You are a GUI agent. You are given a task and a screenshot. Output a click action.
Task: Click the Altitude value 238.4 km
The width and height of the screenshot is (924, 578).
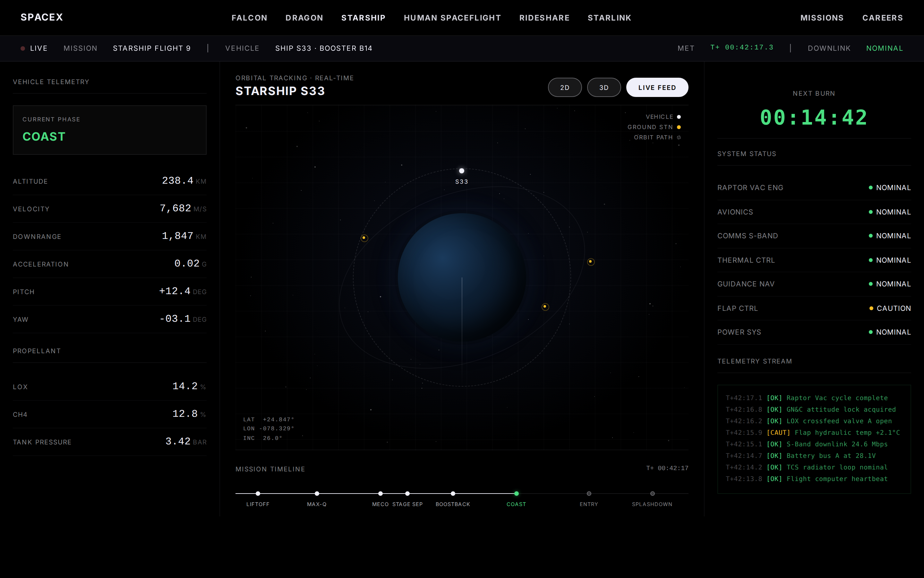[x=184, y=181]
